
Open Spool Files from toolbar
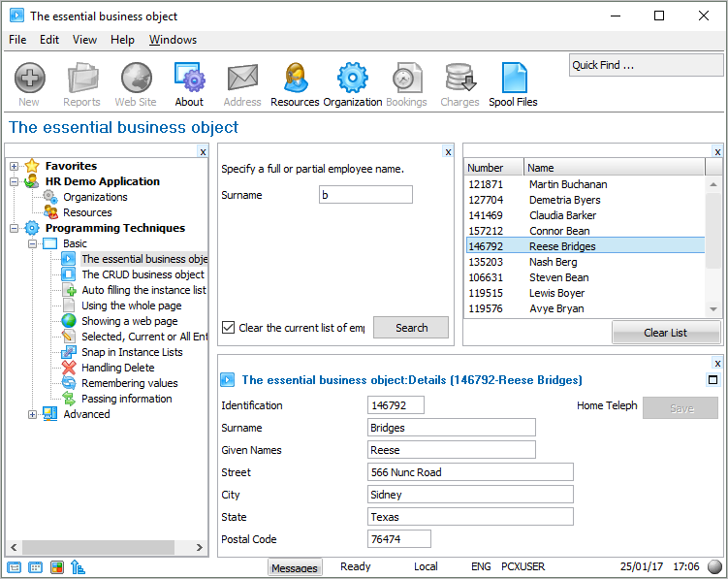(513, 84)
